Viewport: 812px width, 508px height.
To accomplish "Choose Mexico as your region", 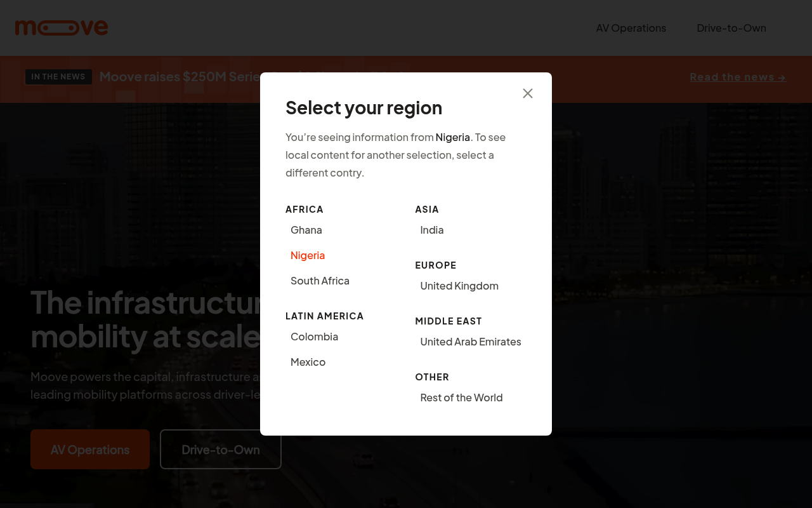I will [x=308, y=362].
